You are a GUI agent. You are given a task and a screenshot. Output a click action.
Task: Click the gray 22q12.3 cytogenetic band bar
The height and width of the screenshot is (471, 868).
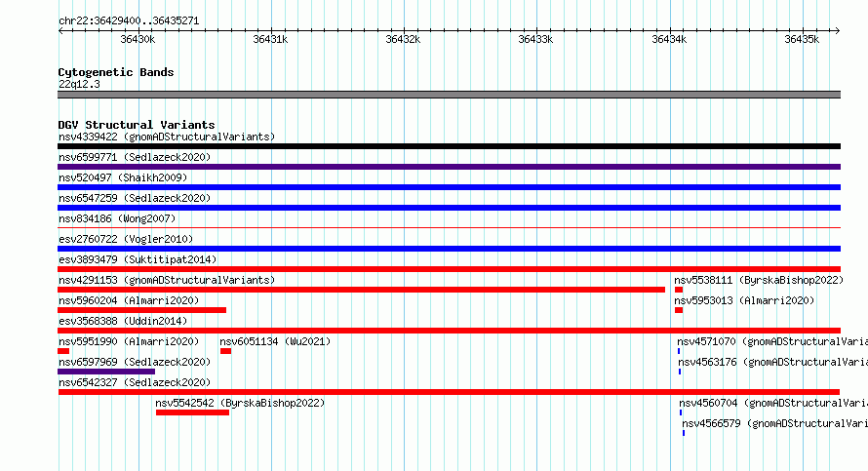point(449,95)
